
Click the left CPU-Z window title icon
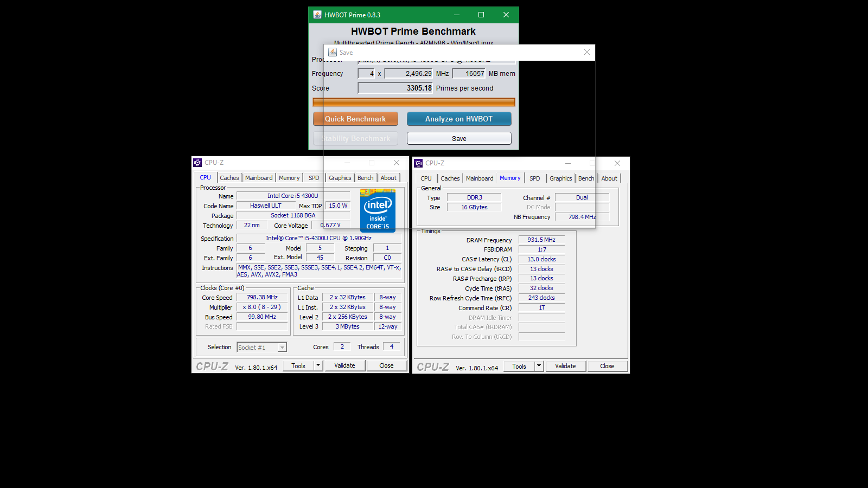(197, 163)
